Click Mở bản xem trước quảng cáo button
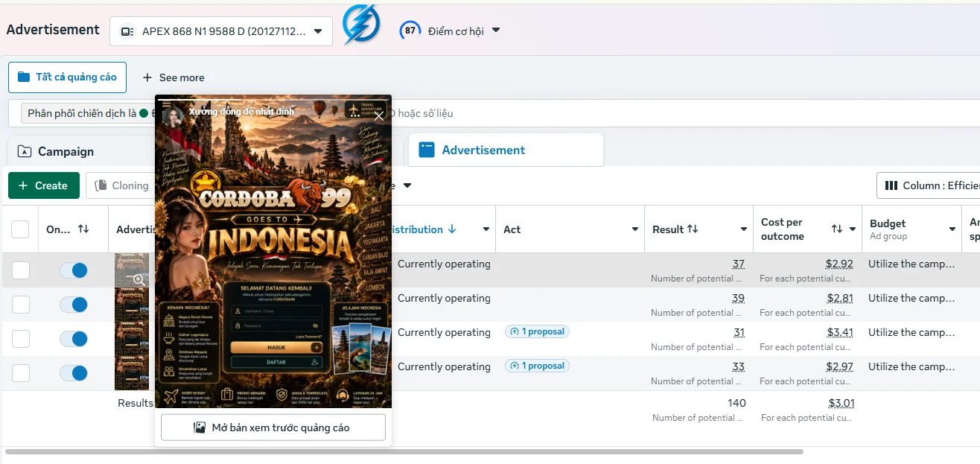980x464 pixels. click(273, 428)
